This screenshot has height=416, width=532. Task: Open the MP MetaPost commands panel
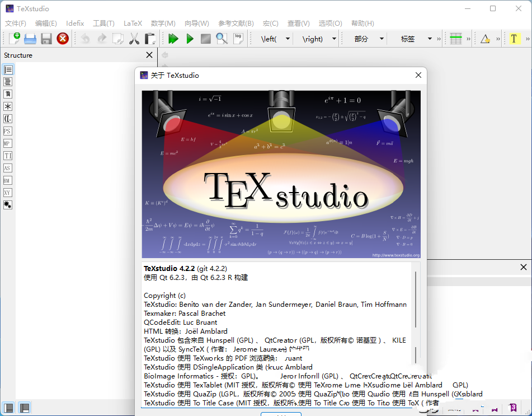tap(8, 143)
